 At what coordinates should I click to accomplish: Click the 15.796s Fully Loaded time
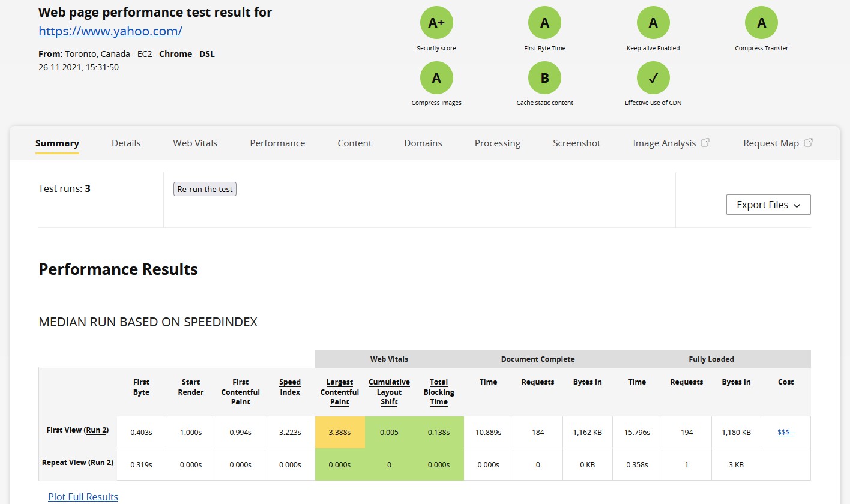pos(637,432)
